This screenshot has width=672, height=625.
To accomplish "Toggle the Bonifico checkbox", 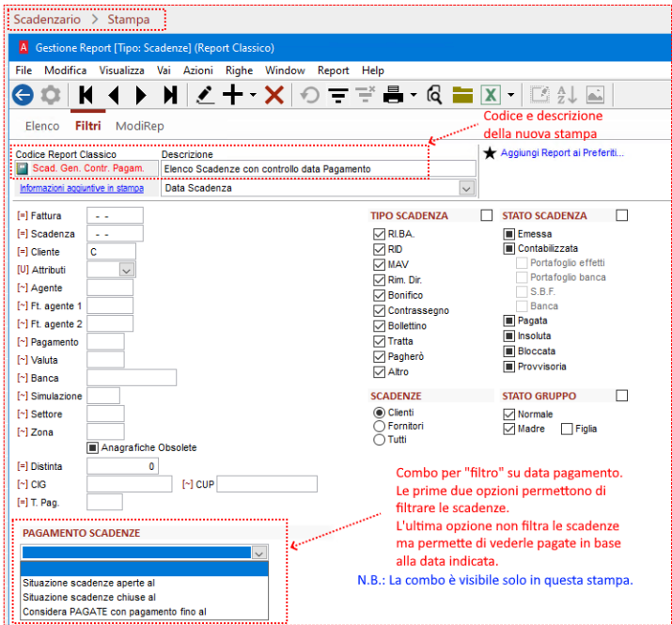I will [x=380, y=295].
